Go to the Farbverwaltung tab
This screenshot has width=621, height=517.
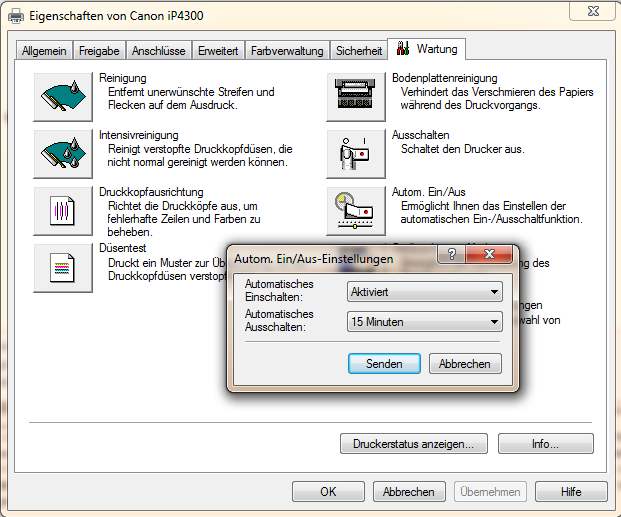(287, 51)
